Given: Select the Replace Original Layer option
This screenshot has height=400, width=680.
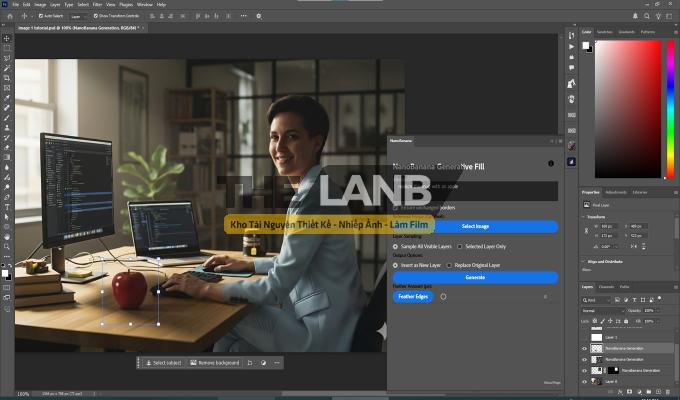Looking at the screenshot, I should [447, 265].
